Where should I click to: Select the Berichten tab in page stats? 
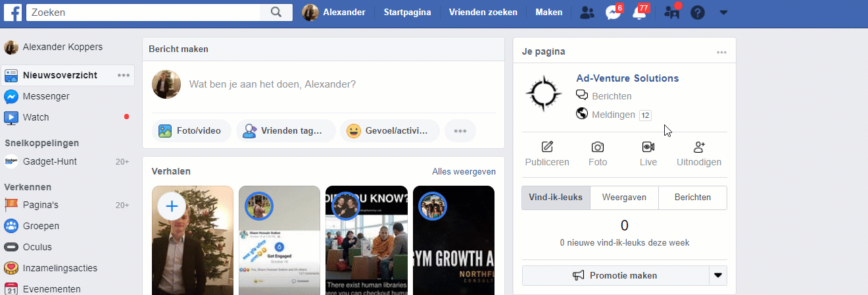[692, 197]
